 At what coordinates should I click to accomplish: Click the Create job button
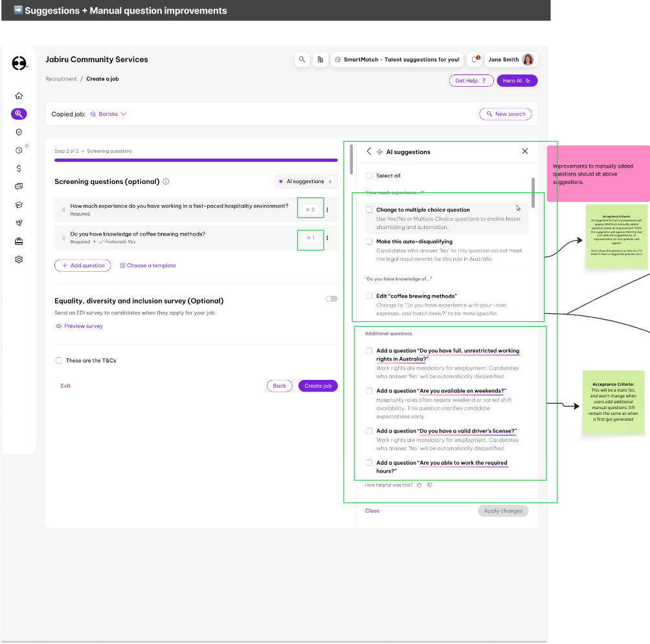tap(318, 386)
